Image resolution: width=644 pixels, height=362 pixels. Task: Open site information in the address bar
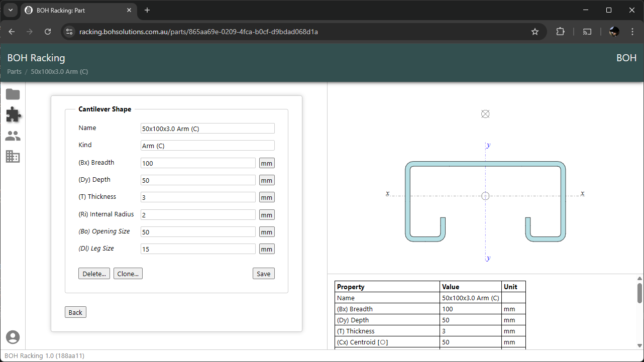pos(68,31)
